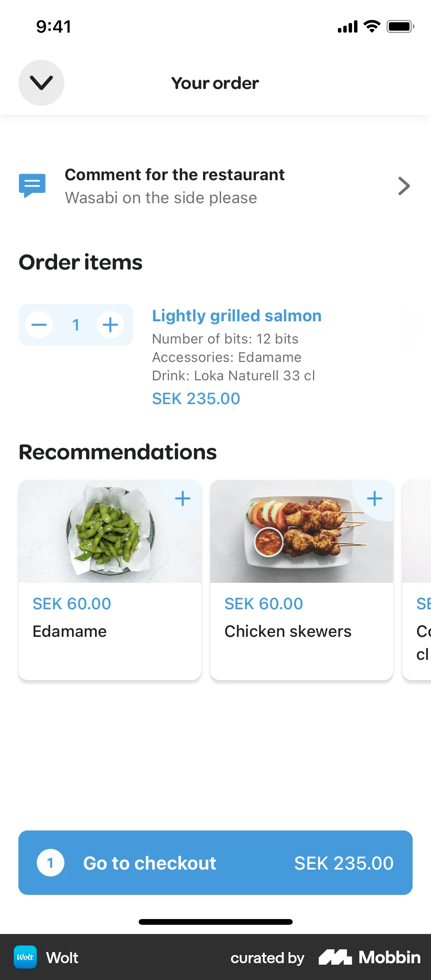Tap the Wolt app logo icon
Viewport: 431px width, 980px height.
(x=25, y=957)
